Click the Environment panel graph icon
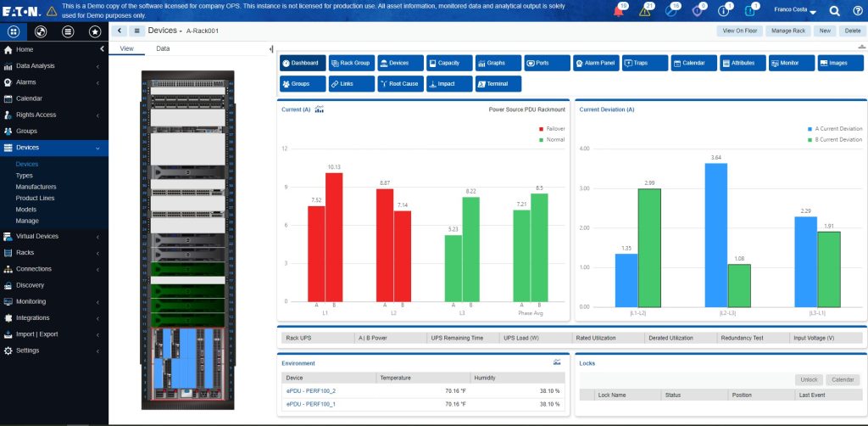 coord(557,362)
